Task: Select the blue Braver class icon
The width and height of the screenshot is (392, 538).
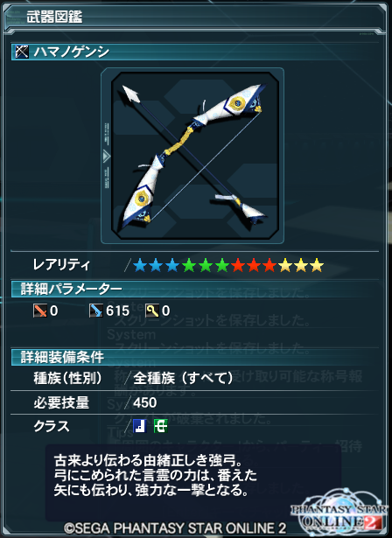Action: [140, 426]
